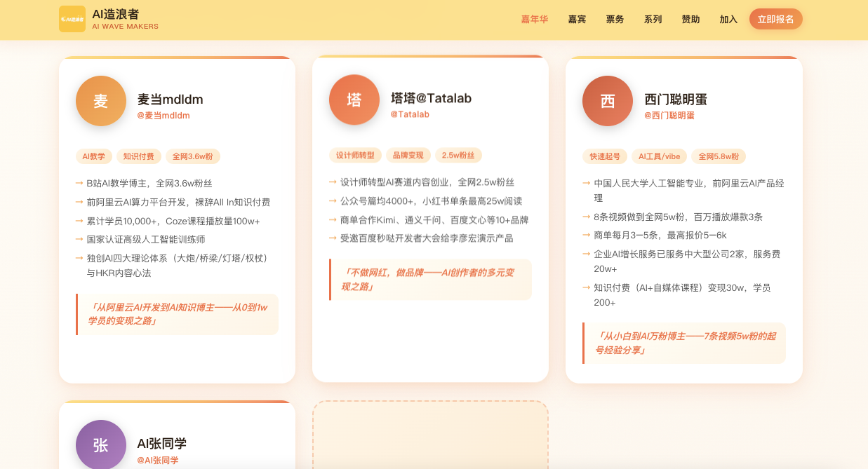Image resolution: width=868 pixels, height=469 pixels.
Task: Go to the 嘉宾 nav section
Action: pos(577,19)
